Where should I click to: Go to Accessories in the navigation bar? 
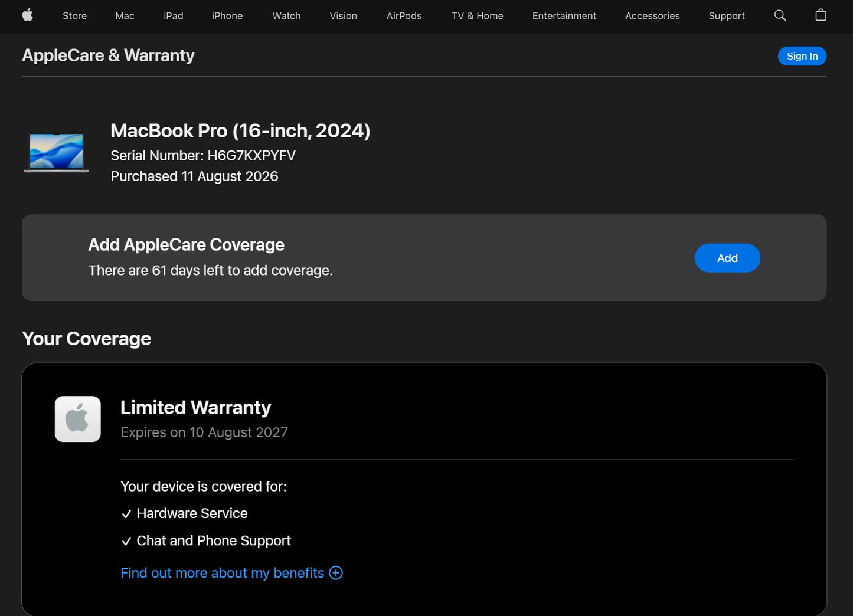tap(652, 16)
